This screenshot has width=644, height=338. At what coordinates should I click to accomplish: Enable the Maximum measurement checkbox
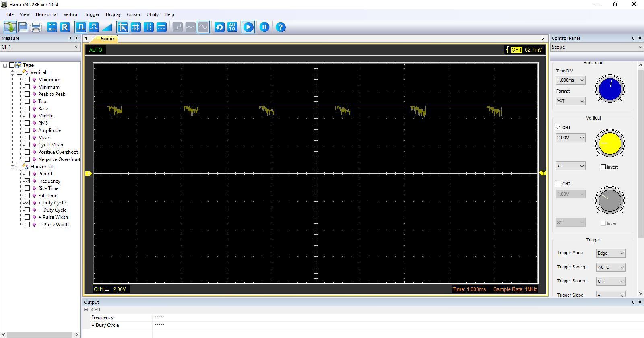(27, 80)
